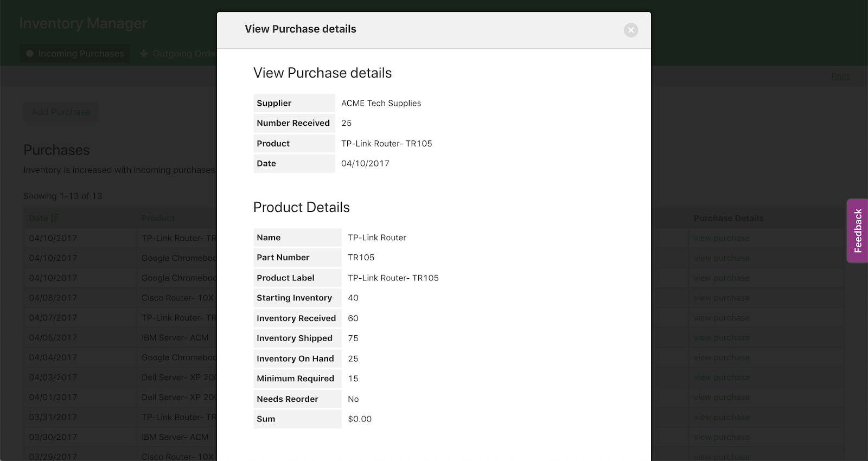Click the down-arrow icon beside Outgoing Orders

pyautogui.click(x=144, y=53)
